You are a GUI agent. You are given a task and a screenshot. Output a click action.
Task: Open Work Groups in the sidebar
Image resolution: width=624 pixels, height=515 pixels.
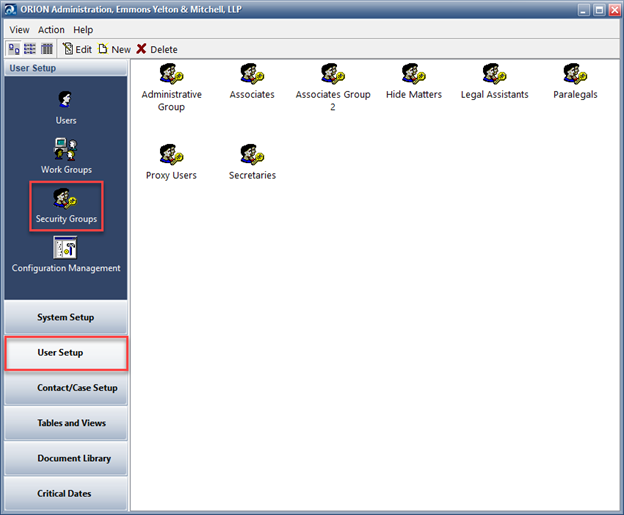pyautogui.click(x=66, y=156)
